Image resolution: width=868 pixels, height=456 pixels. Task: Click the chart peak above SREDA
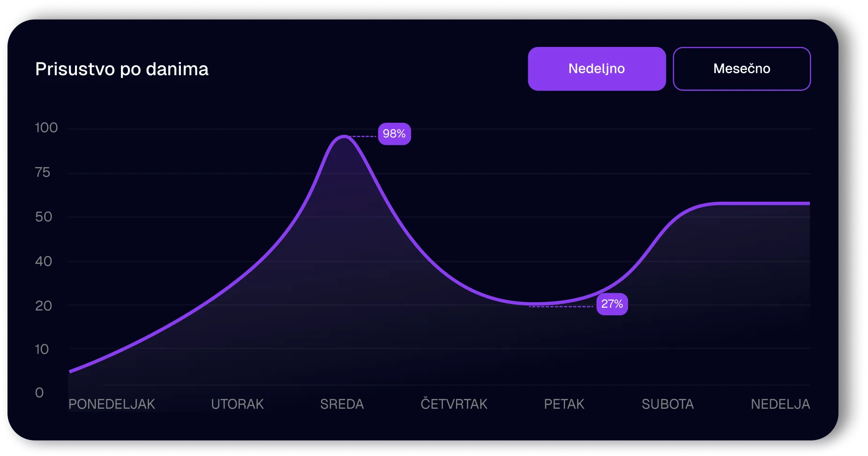coord(344,137)
